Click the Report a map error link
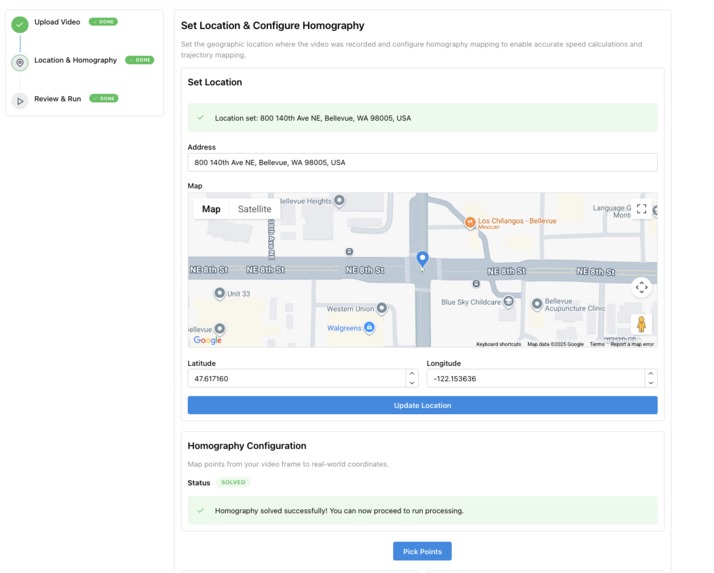Image resolution: width=714 pixels, height=573 pixels. click(x=632, y=344)
